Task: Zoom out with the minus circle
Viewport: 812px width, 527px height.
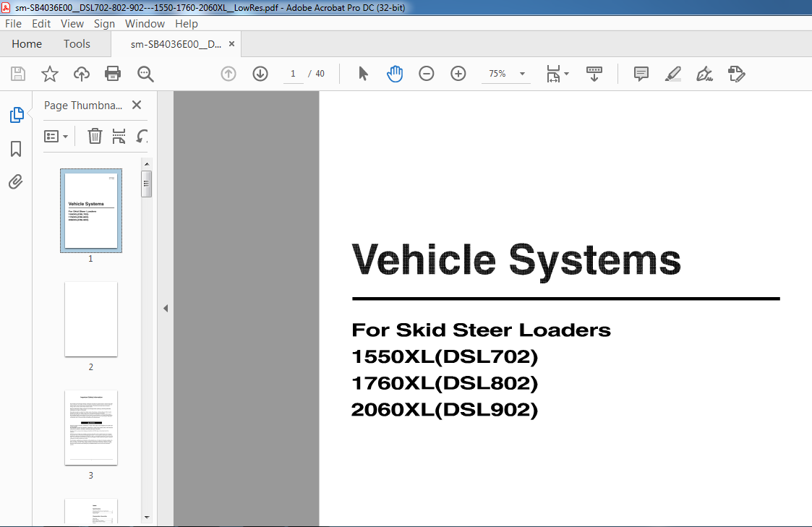Action: pyautogui.click(x=426, y=74)
